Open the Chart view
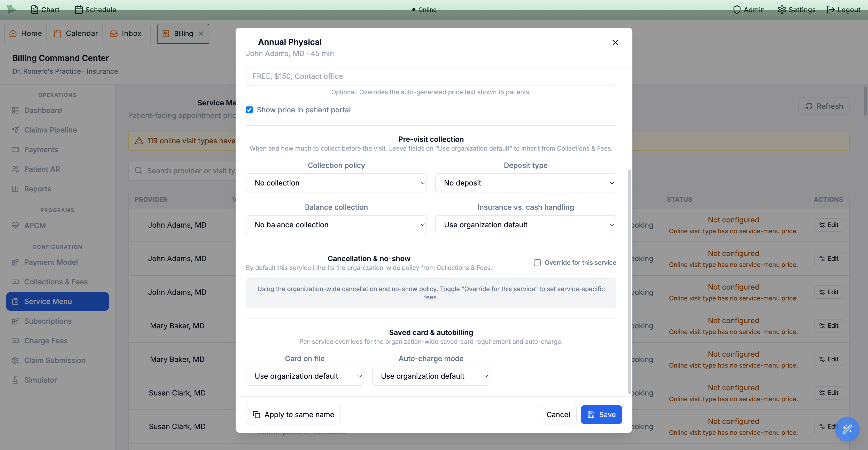Image resolution: width=868 pixels, height=450 pixels. tap(45, 10)
